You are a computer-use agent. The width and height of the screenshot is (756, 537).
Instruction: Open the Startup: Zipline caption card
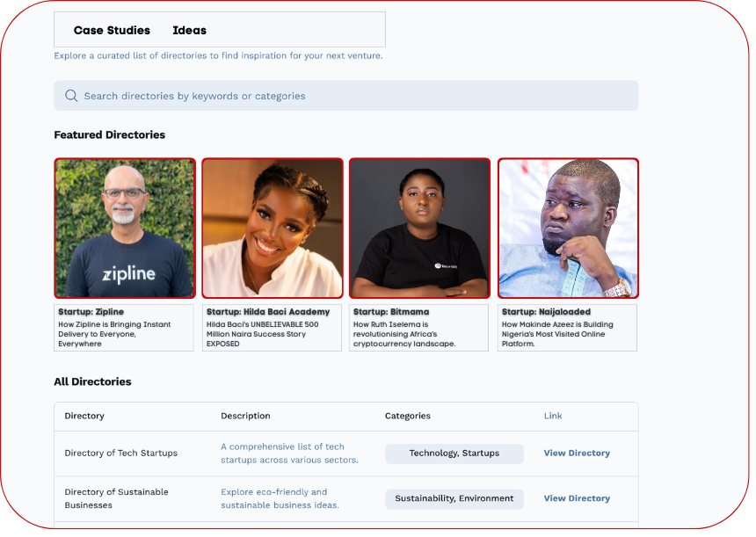(124, 327)
